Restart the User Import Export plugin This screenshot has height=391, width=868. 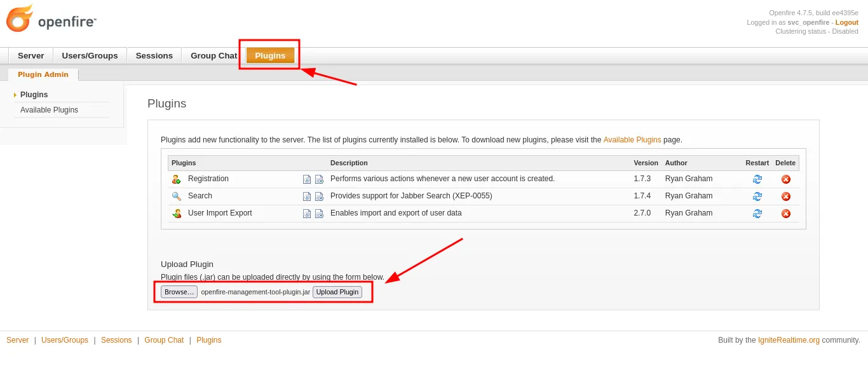[x=757, y=214]
